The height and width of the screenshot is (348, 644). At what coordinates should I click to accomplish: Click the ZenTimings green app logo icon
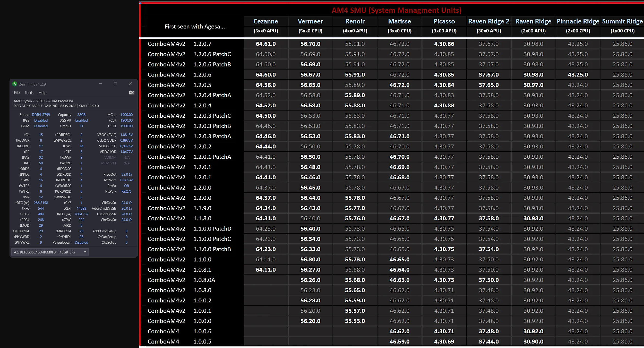(x=15, y=84)
